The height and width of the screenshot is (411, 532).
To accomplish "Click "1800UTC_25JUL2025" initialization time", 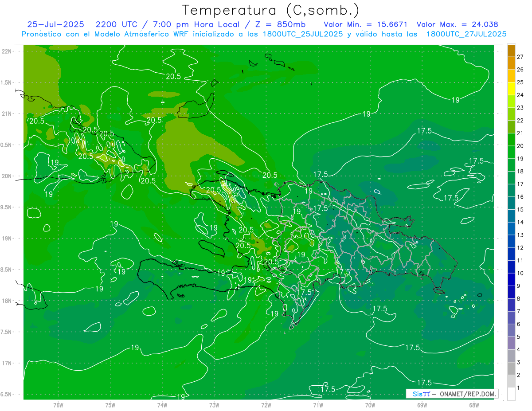I will pos(302,34).
